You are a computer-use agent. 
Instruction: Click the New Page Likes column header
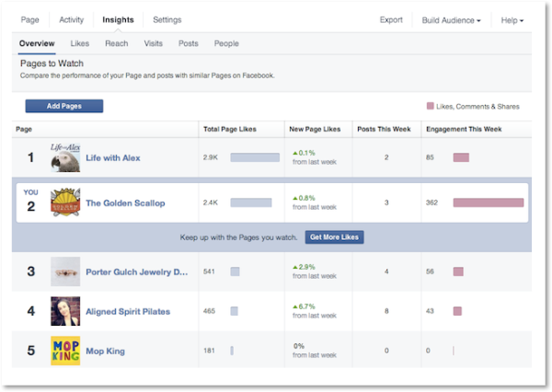click(x=315, y=129)
